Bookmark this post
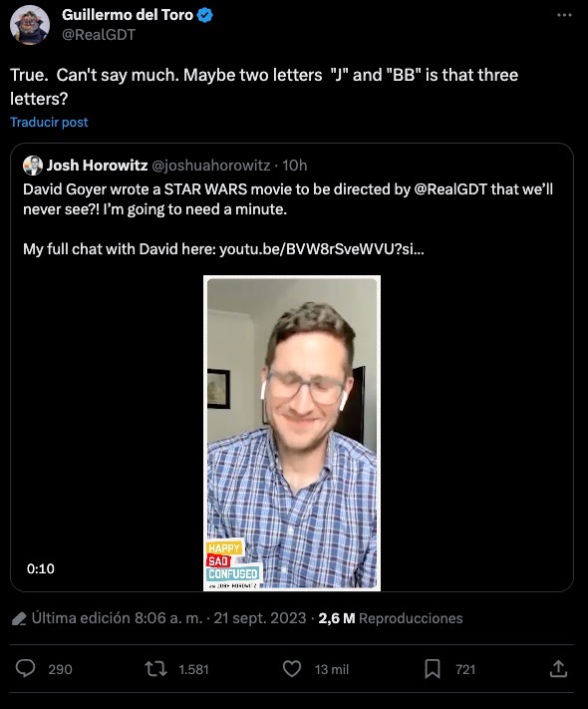 pyautogui.click(x=433, y=669)
